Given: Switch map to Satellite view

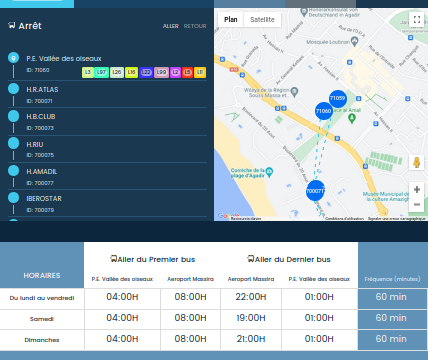Looking at the screenshot, I should tap(262, 20).
